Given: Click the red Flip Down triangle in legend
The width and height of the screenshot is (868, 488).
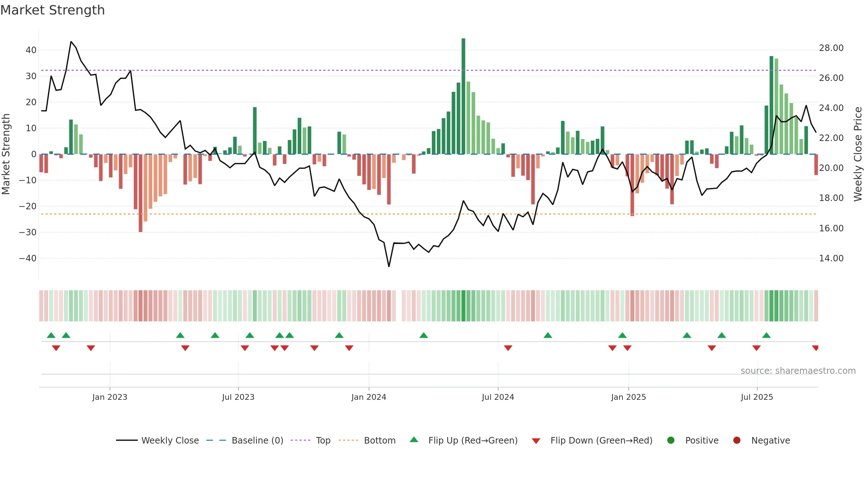Looking at the screenshot, I should [x=536, y=441].
